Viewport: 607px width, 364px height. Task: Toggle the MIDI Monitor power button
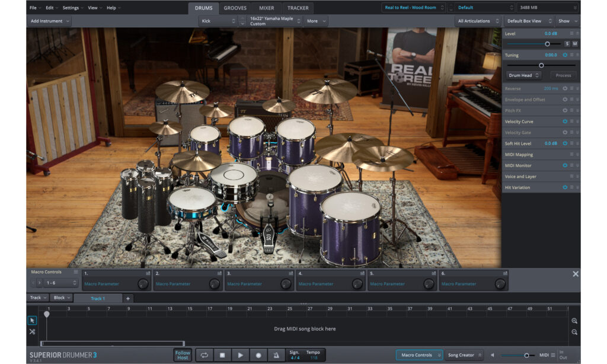[x=565, y=165]
